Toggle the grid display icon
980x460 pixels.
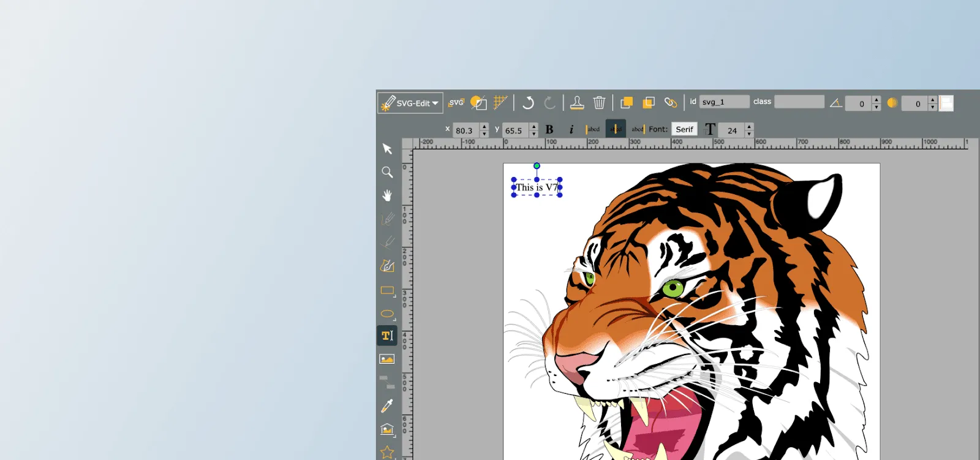(501, 102)
